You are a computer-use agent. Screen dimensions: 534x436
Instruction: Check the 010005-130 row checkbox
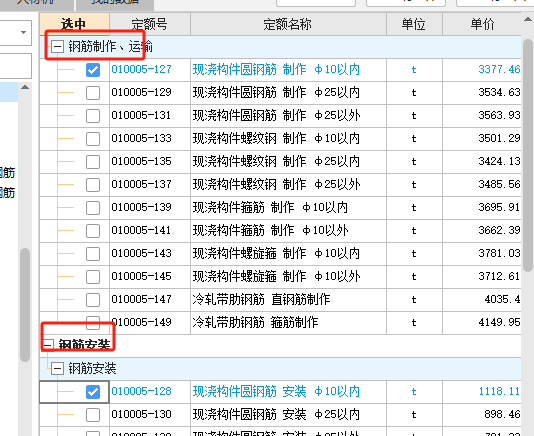(x=93, y=415)
